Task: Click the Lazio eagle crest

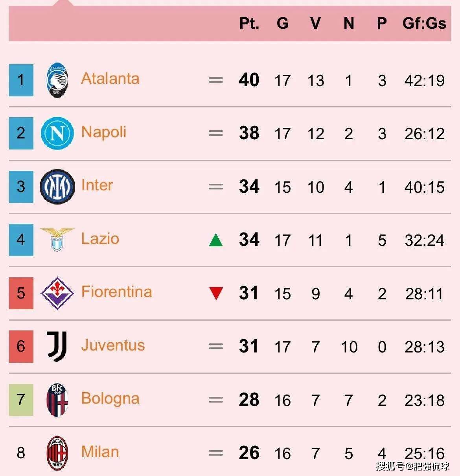Action: (57, 239)
